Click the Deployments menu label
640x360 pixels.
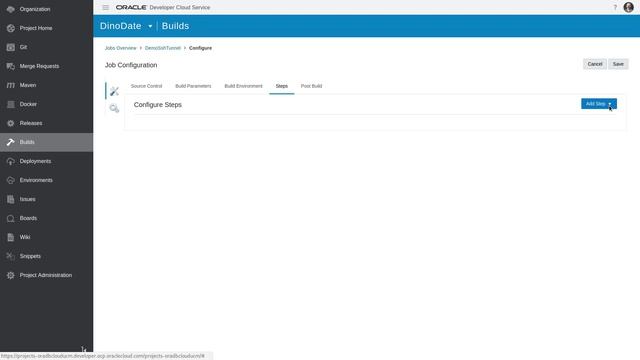35,161
